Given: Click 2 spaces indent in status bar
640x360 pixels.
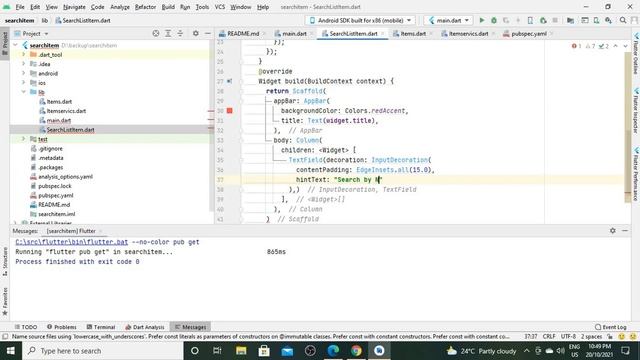Looking at the screenshot, I should 591,337.
